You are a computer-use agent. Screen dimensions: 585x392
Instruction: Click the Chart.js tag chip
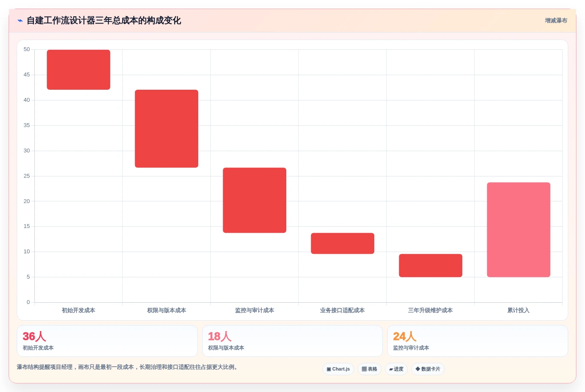click(338, 369)
